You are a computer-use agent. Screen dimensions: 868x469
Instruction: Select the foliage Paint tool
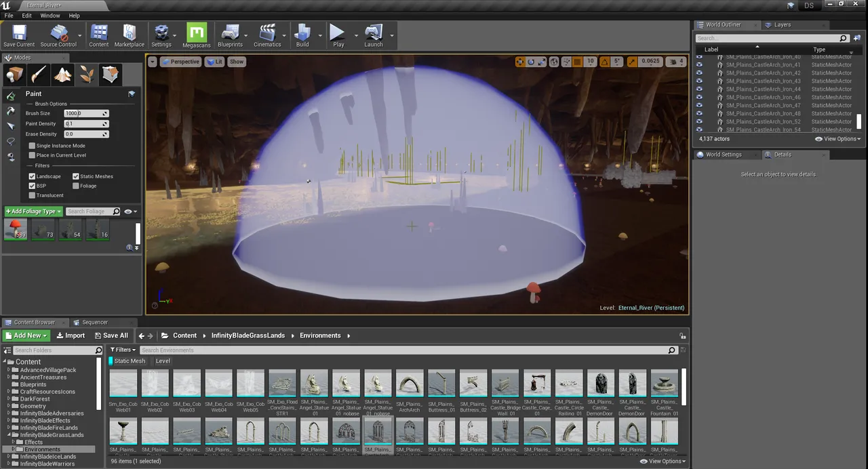tap(11, 96)
